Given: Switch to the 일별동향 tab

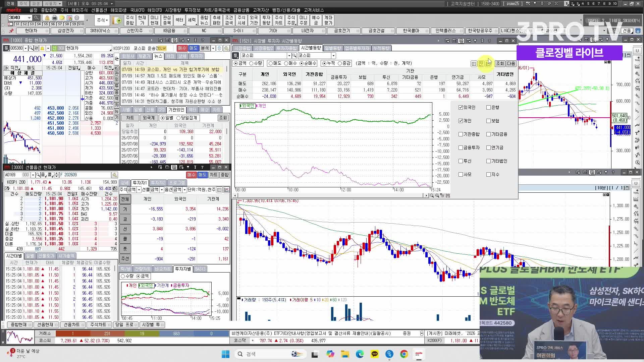Looking at the screenshot, I should [x=333, y=48].
